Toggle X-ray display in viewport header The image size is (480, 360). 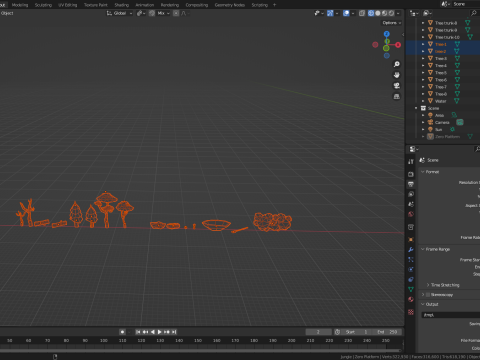tap(362, 13)
